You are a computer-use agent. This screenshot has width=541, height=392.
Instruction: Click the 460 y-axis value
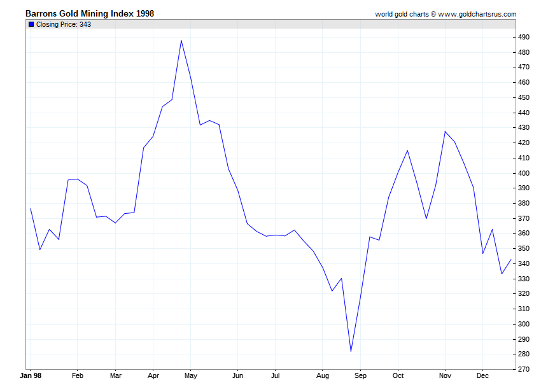[x=524, y=83]
